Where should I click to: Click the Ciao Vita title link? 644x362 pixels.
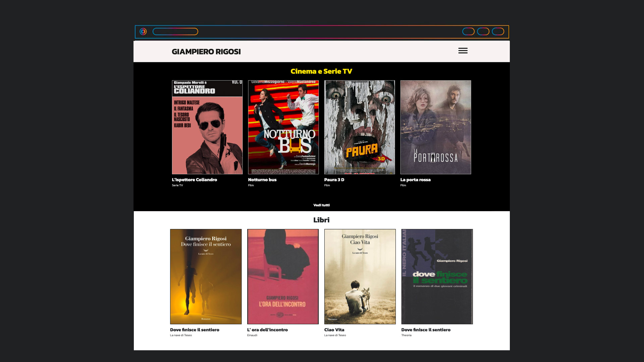point(334,330)
